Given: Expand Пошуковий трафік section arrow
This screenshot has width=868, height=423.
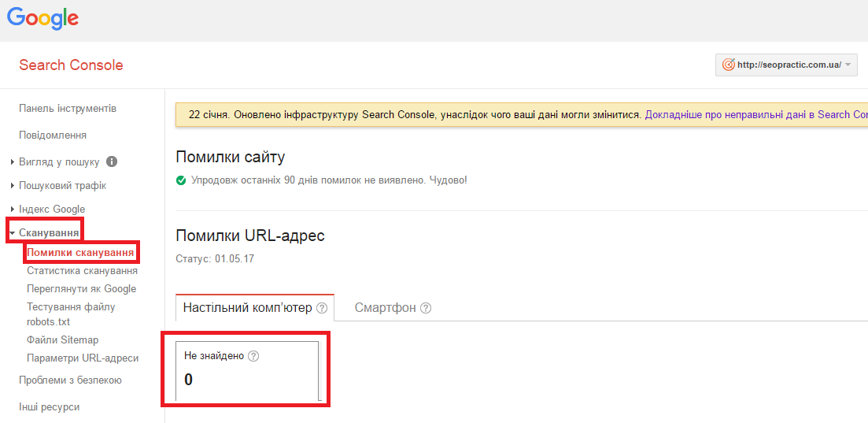Looking at the screenshot, I should (x=13, y=186).
